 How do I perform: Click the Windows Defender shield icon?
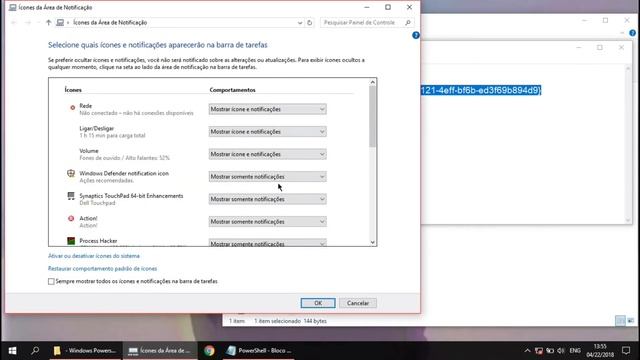71,173
